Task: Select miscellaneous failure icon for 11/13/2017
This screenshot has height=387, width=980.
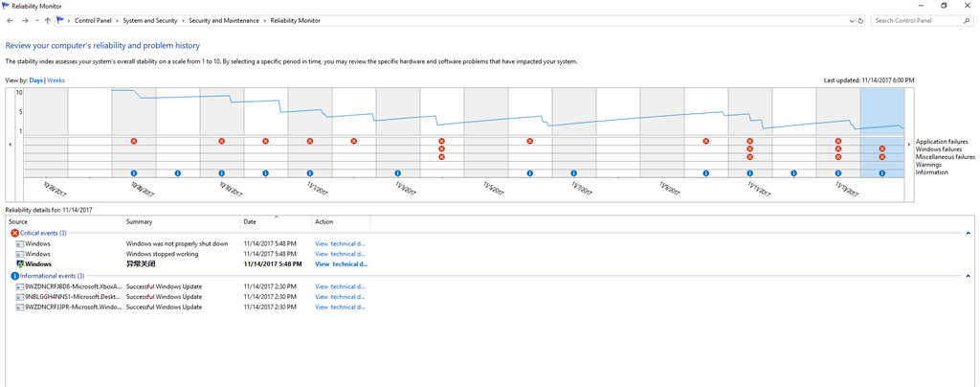Action: pyautogui.click(x=838, y=157)
